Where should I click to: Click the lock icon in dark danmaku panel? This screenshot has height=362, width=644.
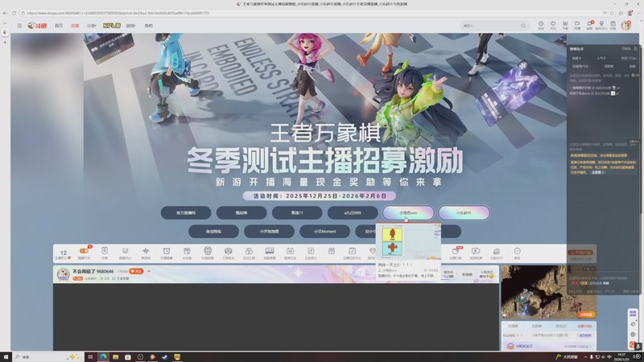point(635,49)
